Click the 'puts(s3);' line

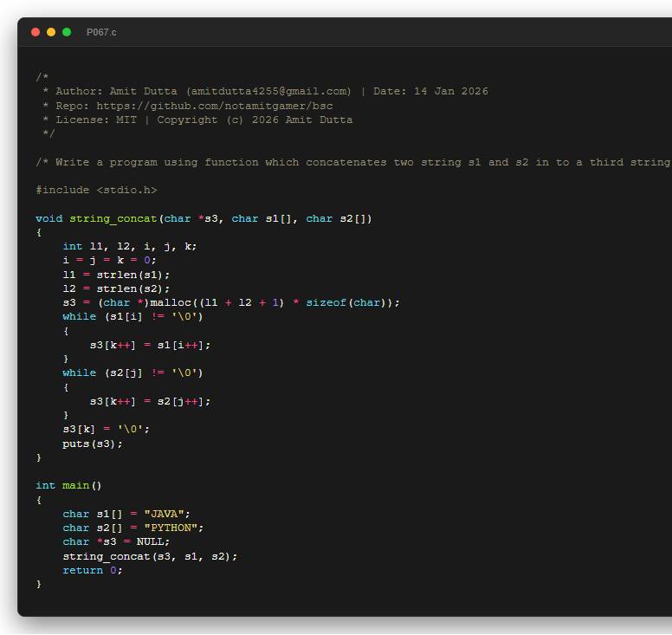pos(93,444)
